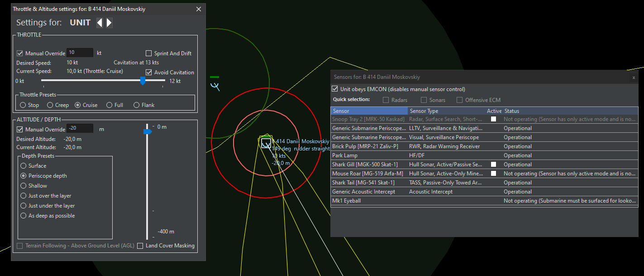Sort by the Sensor Type column header
Viewport: 644px width, 276px height.
(x=446, y=111)
